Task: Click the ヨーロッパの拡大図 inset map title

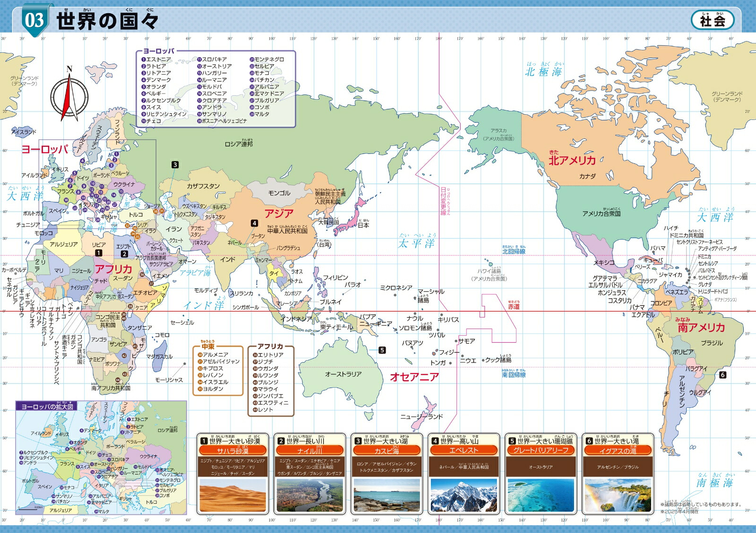Action: [x=47, y=406]
